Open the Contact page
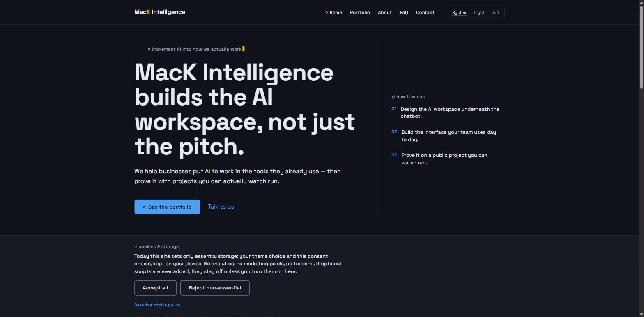 click(425, 12)
